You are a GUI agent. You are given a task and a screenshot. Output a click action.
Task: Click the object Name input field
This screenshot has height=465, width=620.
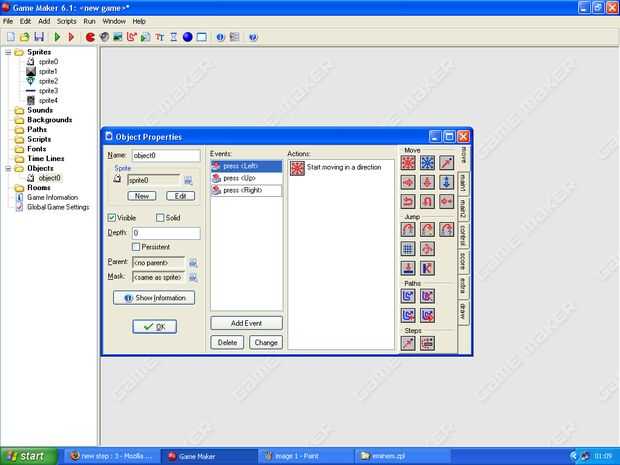[166, 155]
